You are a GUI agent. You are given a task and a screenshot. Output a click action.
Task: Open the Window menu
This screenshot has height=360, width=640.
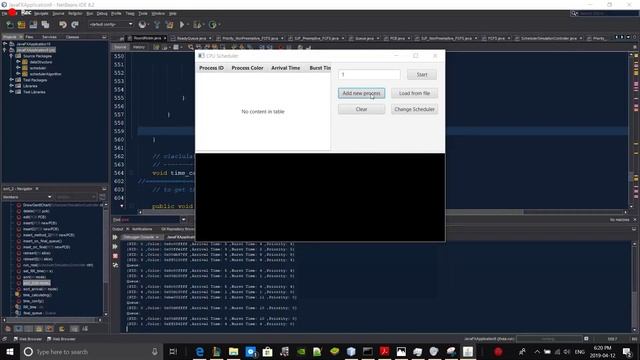point(158,13)
